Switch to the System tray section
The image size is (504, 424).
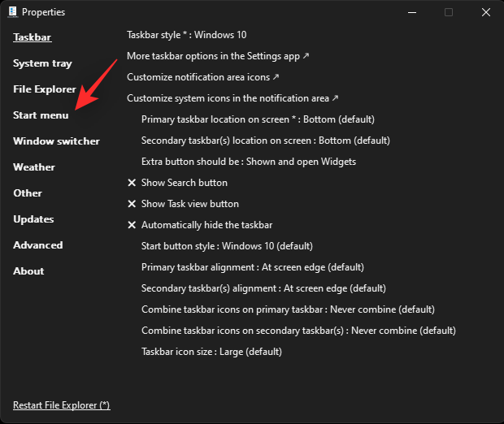click(x=42, y=63)
